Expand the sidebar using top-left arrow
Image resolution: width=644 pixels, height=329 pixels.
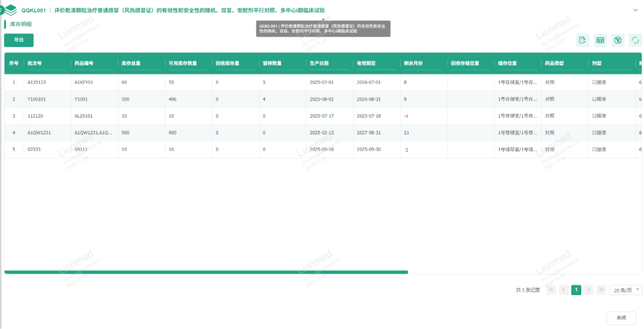point(2,10)
